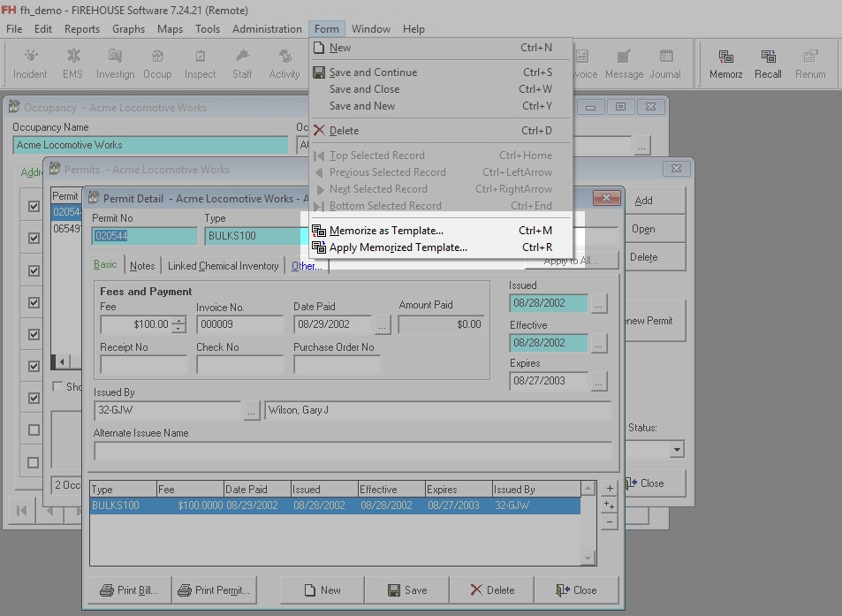842x616 pixels.
Task: Select the BULKS100 row in fee grid
Action: (335, 506)
